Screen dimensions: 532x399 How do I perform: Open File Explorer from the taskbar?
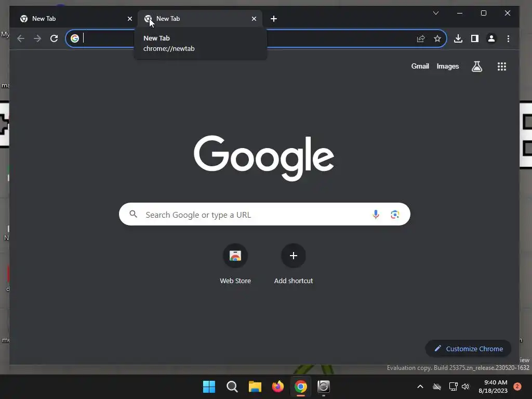coord(255,387)
